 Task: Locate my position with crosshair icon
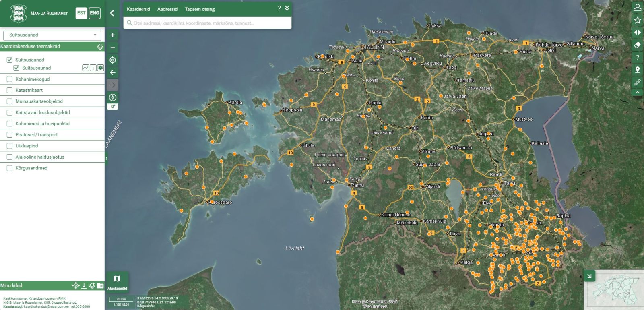tap(113, 60)
